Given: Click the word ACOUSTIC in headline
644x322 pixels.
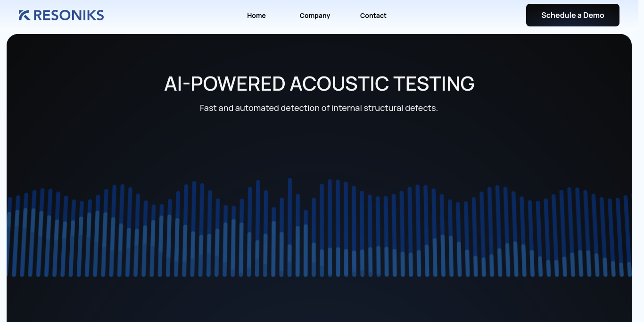Looking at the screenshot, I should (x=339, y=84).
